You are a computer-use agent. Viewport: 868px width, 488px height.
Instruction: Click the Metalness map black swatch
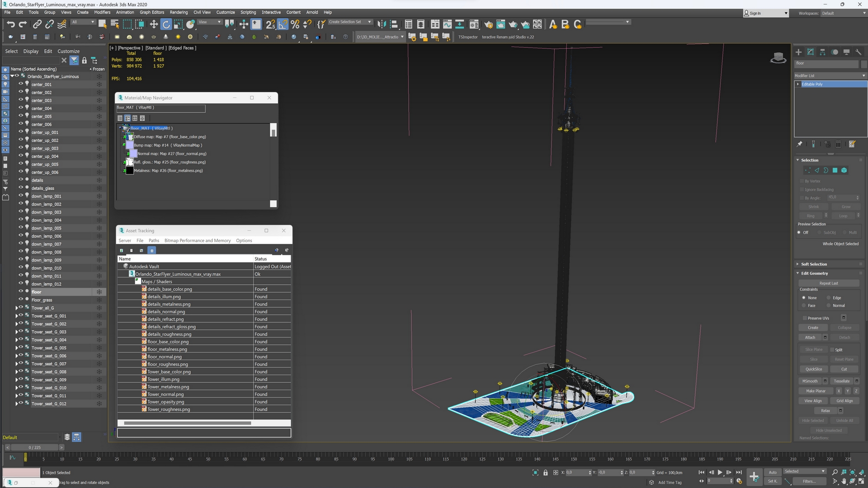(130, 170)
